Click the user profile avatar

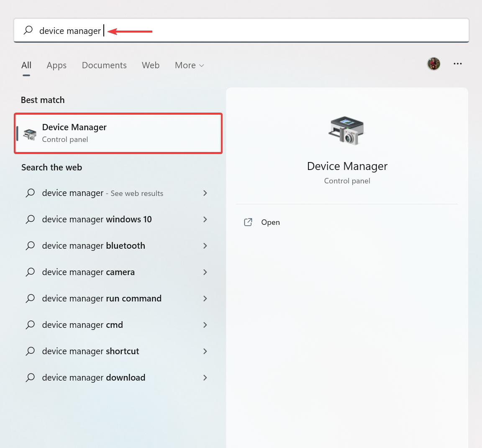434,64
